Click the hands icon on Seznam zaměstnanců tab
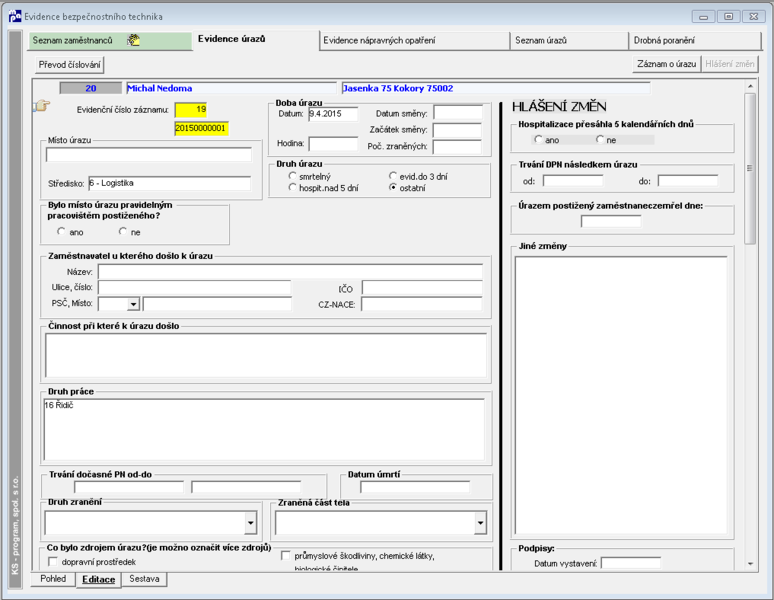Image resolution: width=774 pixels, height=600 pixels. click(x=133, y=40)
